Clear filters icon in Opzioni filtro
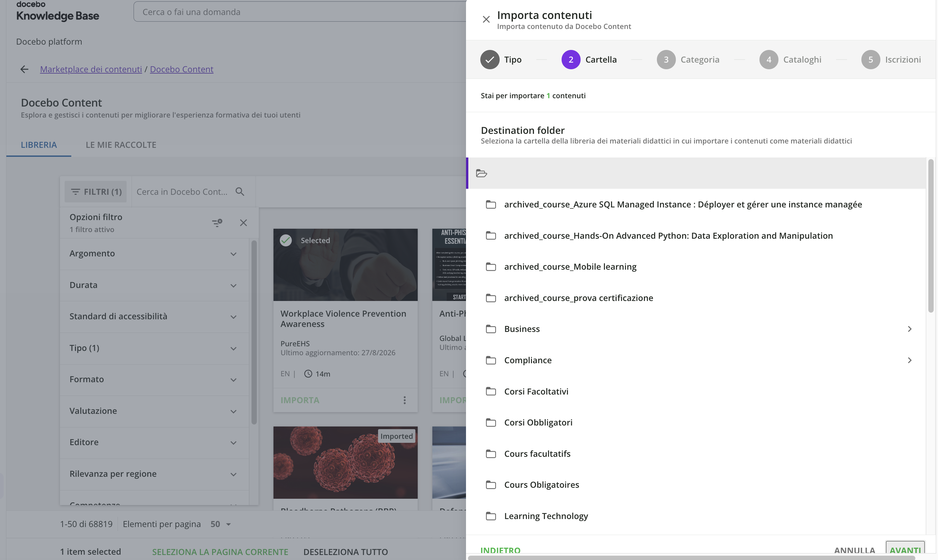The height and width of the screenshot is (560, 938). (217, 223)
